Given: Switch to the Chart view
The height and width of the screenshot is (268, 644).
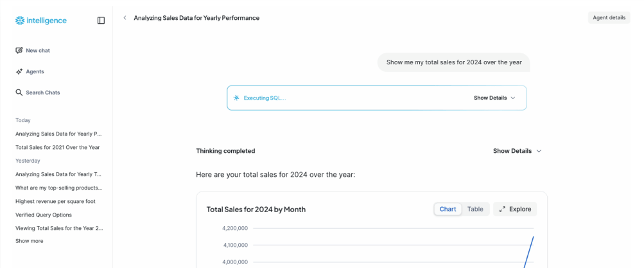Looking at the screenshot, I should coord(448,209).
